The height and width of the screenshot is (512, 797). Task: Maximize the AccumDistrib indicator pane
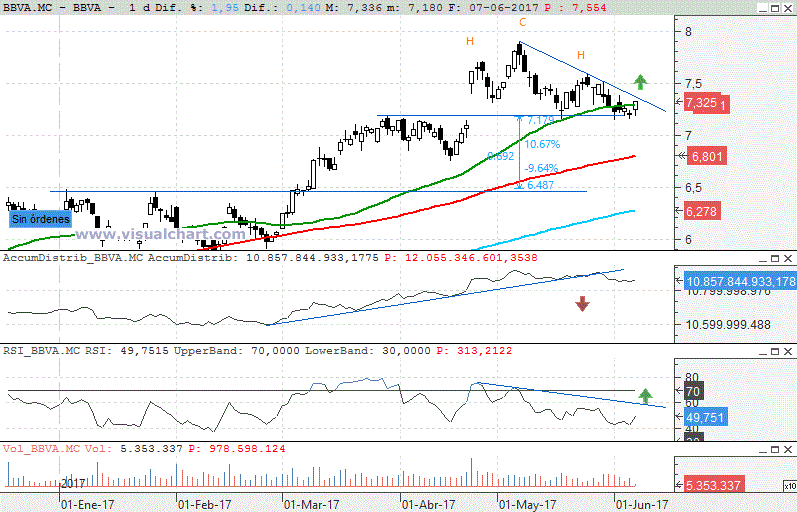point(775,258)
